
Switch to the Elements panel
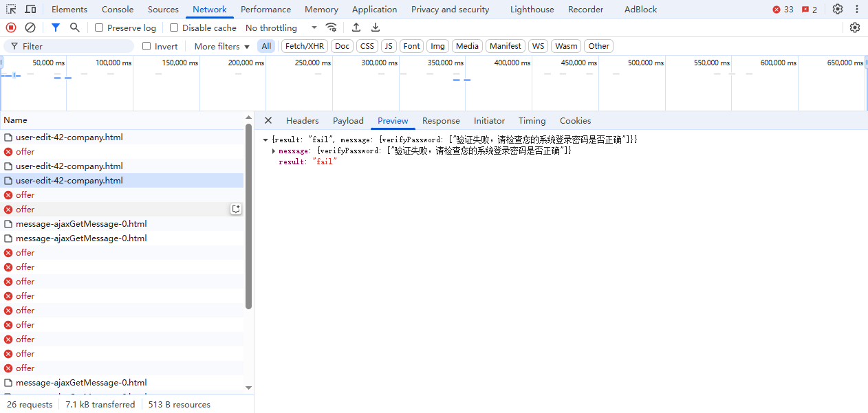[69, 9]
